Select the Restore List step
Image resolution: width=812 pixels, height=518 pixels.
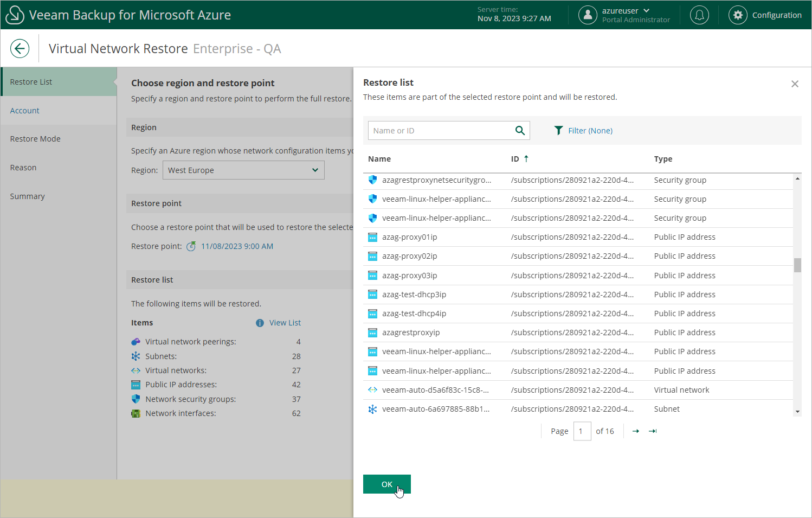59,82
